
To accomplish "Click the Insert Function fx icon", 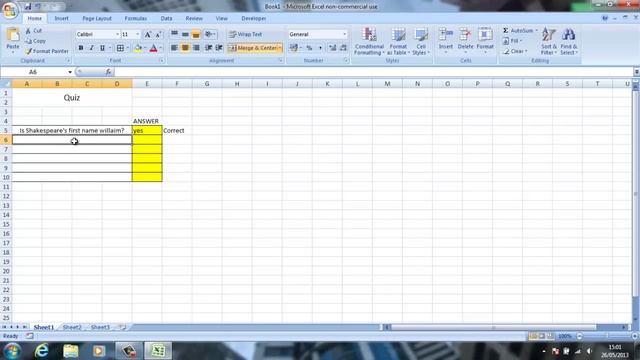I will [108, 72].
